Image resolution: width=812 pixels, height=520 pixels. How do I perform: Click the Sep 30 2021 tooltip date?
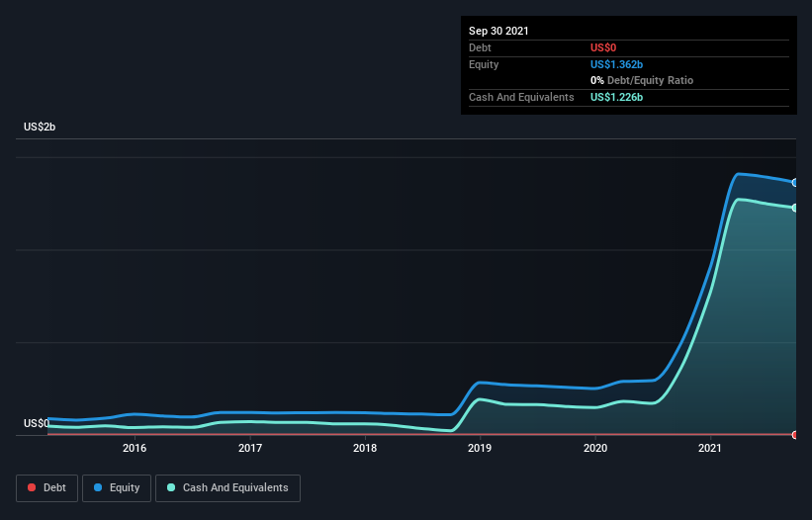498,31
